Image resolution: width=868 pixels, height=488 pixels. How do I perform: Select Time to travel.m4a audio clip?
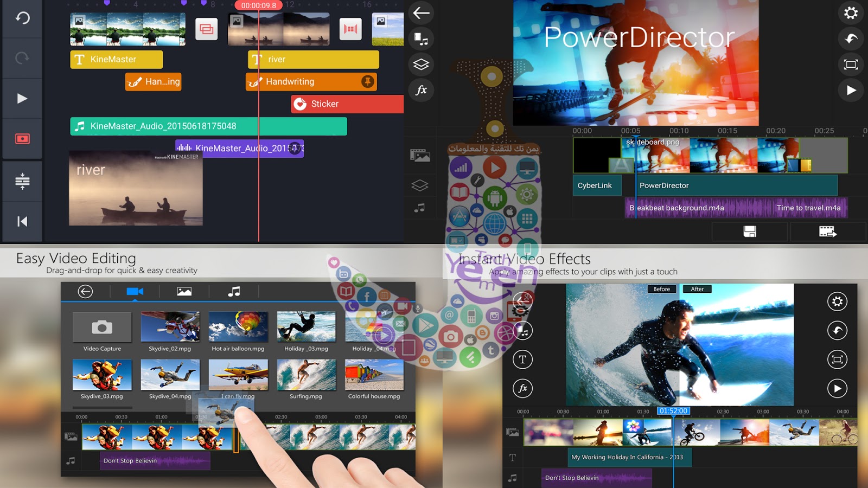pyautogui.click(x=809, y=208)
